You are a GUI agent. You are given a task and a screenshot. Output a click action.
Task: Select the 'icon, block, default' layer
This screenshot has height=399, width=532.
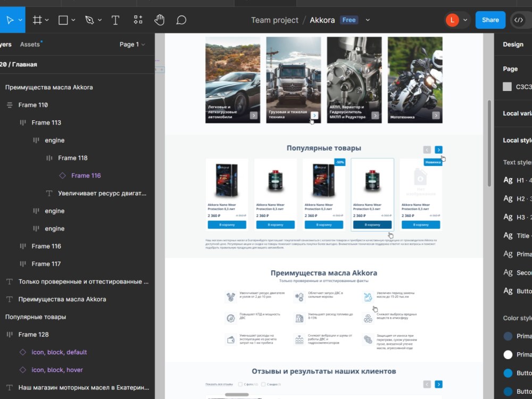click(x=59, y=352)
